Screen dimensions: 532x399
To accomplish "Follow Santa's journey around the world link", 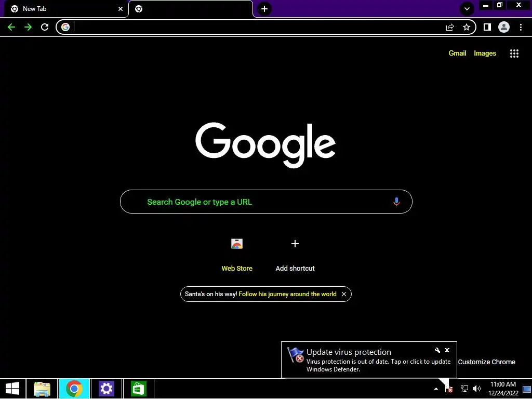I will 287,294.
